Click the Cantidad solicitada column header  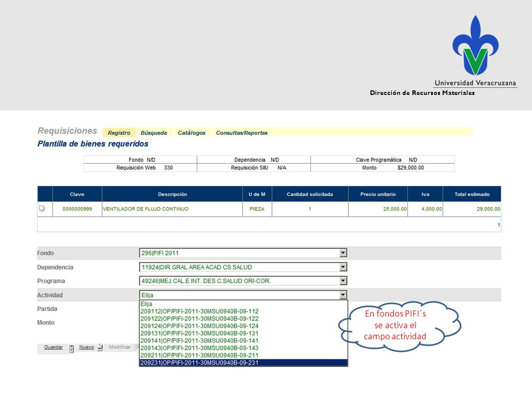(310, 194)
